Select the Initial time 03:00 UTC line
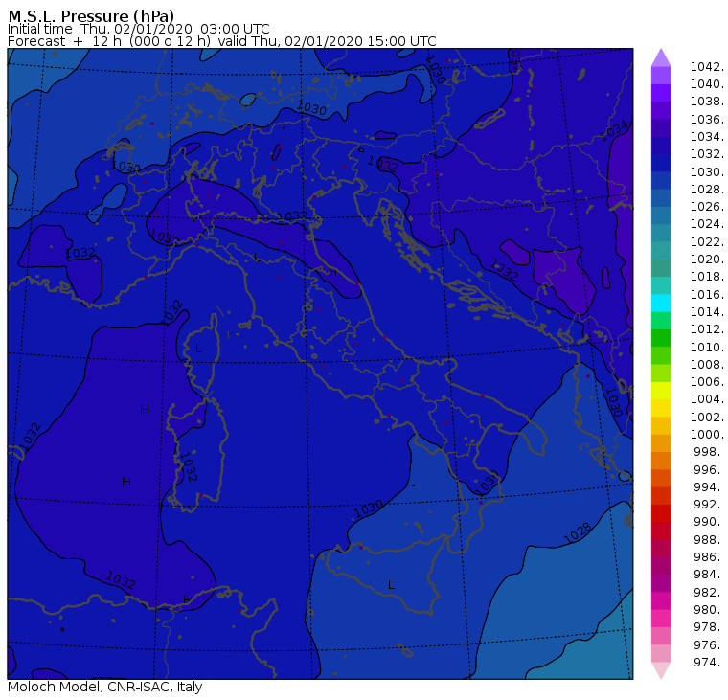The width and height of the screenshot is (728, 700). click(x=138, y=29)
